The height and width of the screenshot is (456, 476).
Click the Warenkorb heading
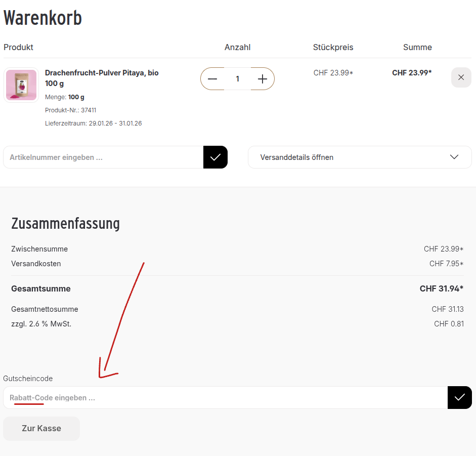pyautogui.click(x=42, y=18)
